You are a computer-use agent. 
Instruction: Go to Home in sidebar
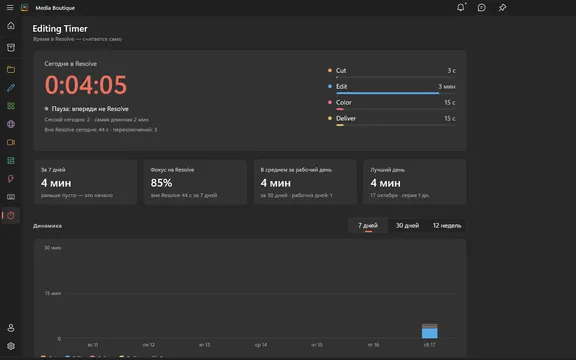pos(11,26)
